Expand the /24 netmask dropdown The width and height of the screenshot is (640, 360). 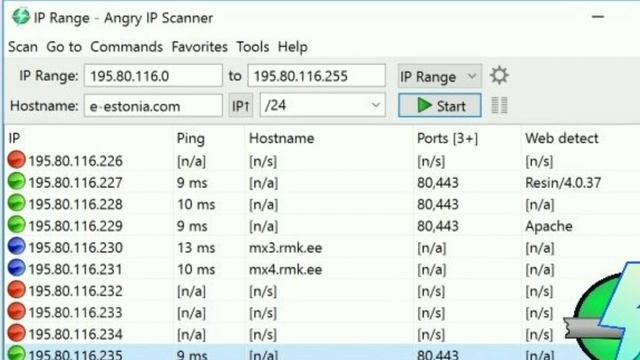(x=322, y=105)
